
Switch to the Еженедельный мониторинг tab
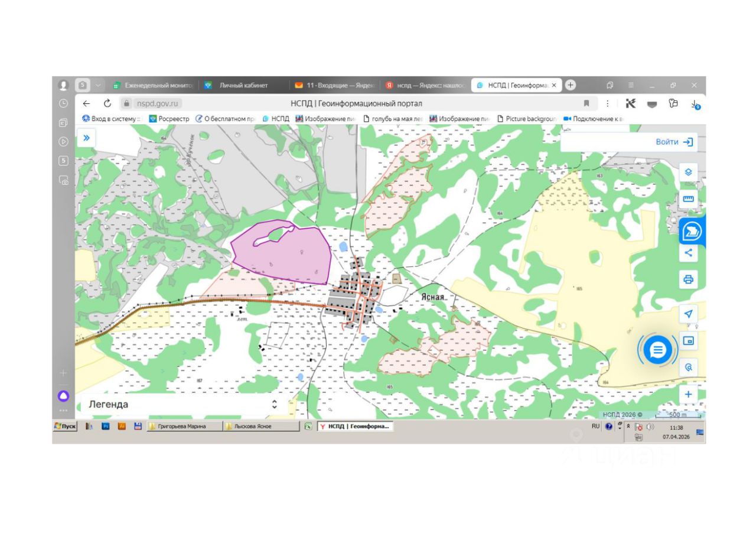tap(154, 85)
